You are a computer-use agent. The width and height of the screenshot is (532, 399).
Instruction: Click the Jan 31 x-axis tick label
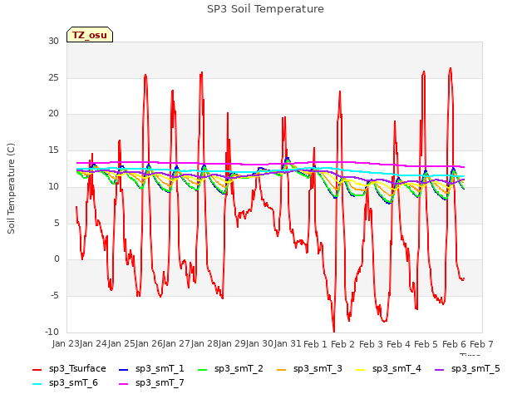288,343
